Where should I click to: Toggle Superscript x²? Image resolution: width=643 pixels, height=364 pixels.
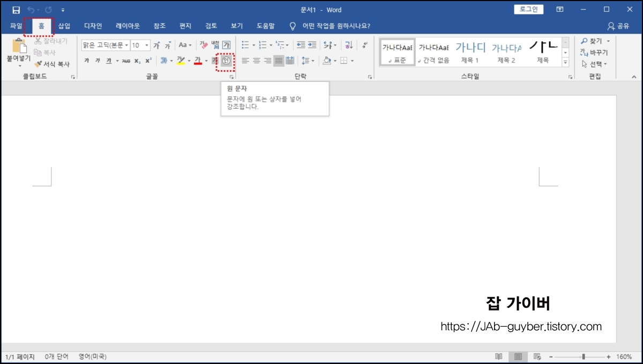point(148,60)
